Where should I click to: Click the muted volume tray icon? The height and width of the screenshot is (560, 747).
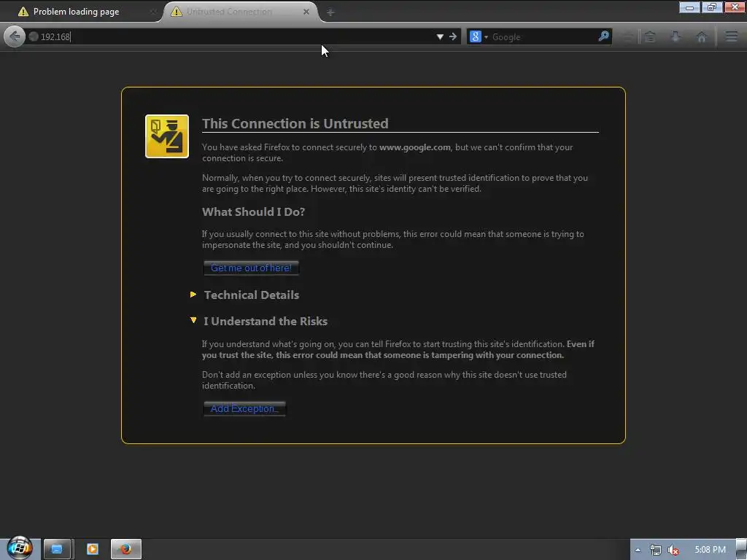pyautogui.click(x=673, y=550)
